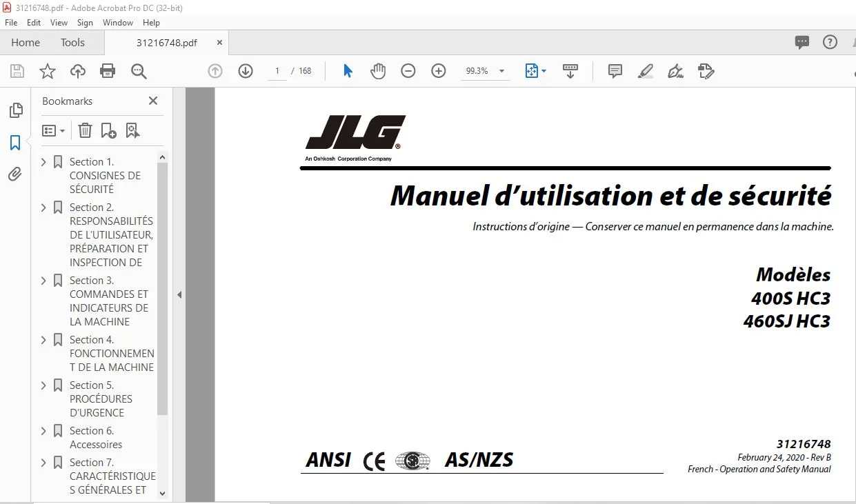856x504 pixels.
Task: Expand the Section 2 bookmark
Action: [44, 208]
